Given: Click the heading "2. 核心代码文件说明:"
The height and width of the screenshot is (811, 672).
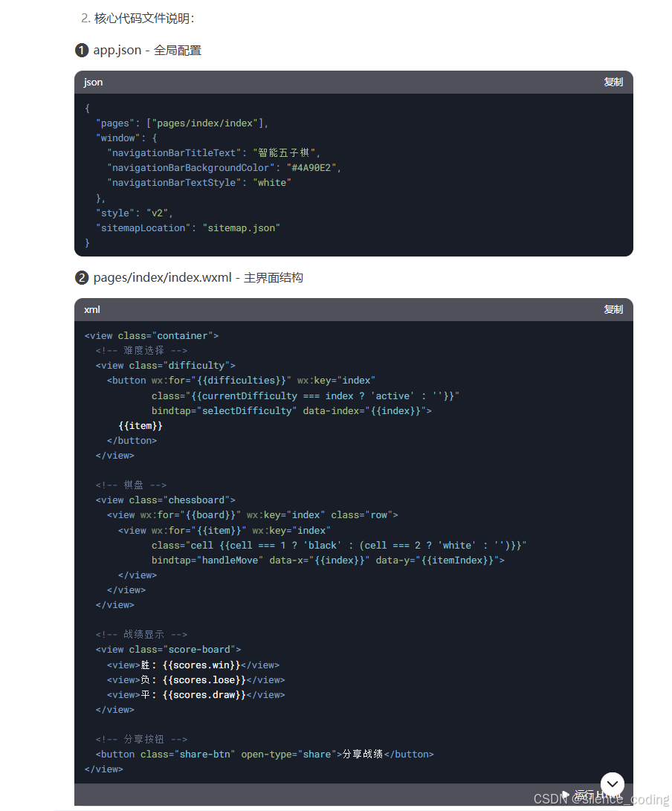Looking at the screenshot, I should [x=138, y=19].
